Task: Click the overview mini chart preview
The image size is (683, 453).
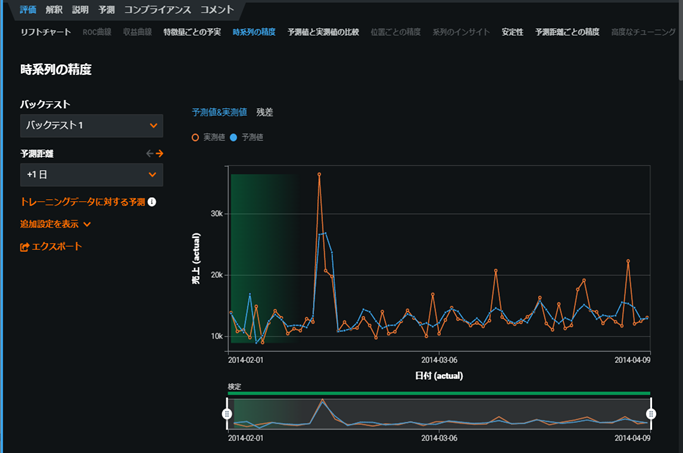Action: (439, 414)
